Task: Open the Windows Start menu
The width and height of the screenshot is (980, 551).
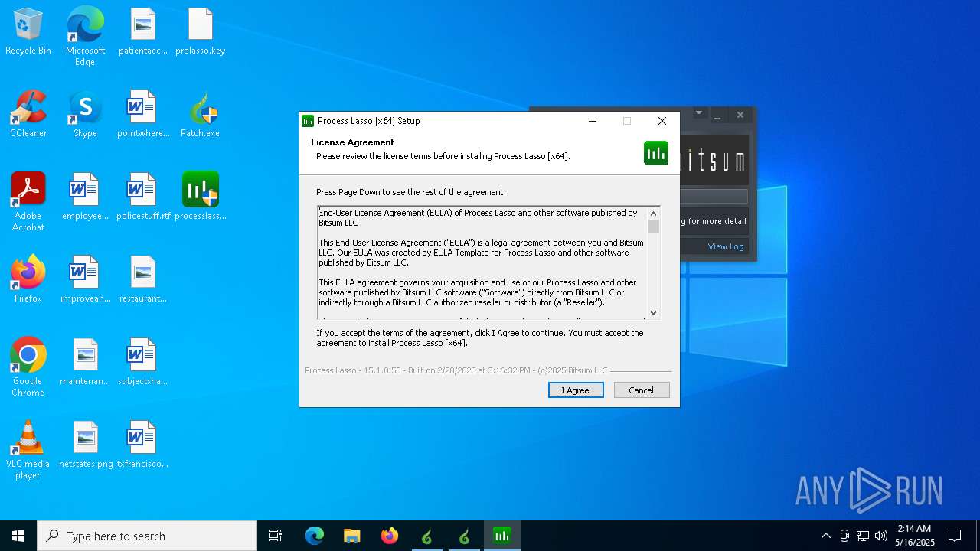Action: point(18,536)
